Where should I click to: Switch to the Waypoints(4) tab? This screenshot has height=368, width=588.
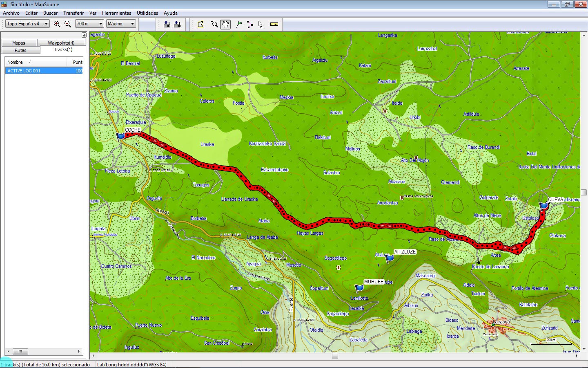pyautogui.click(x=61, y=43)
